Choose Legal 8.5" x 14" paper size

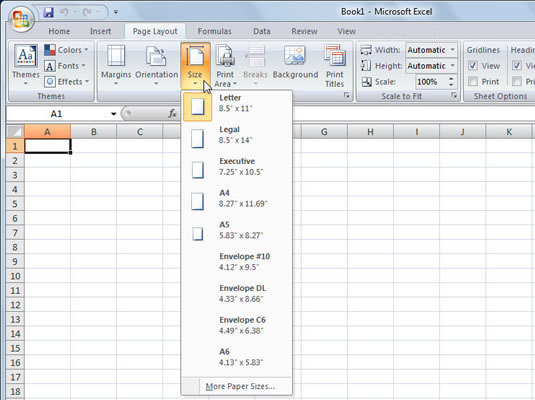click(x=237, y=138)
